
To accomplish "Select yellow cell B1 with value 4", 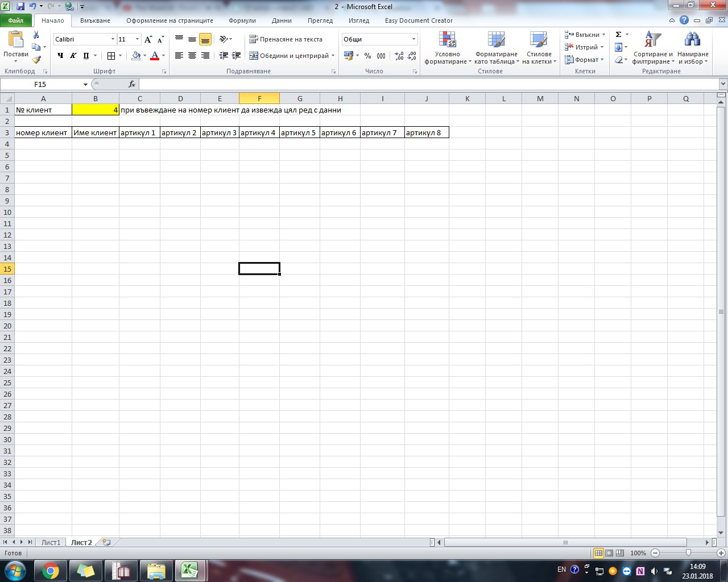I will click(96, 110).
